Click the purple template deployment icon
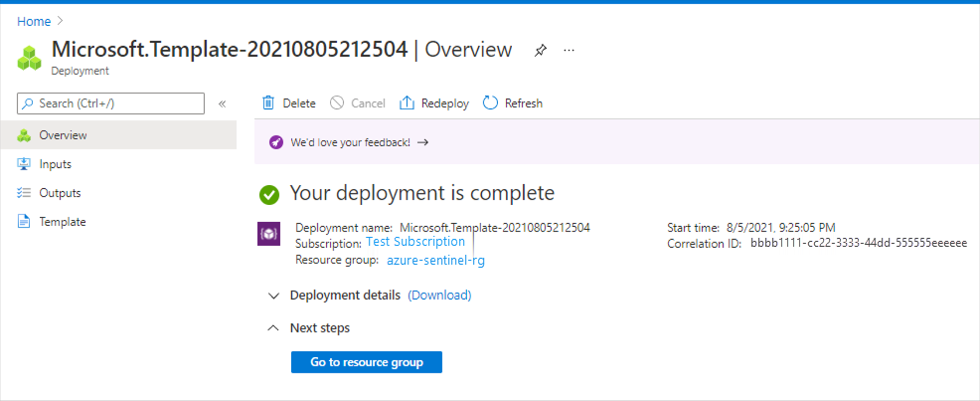Viewport: 980px width, 401px height. coord(268,234)
